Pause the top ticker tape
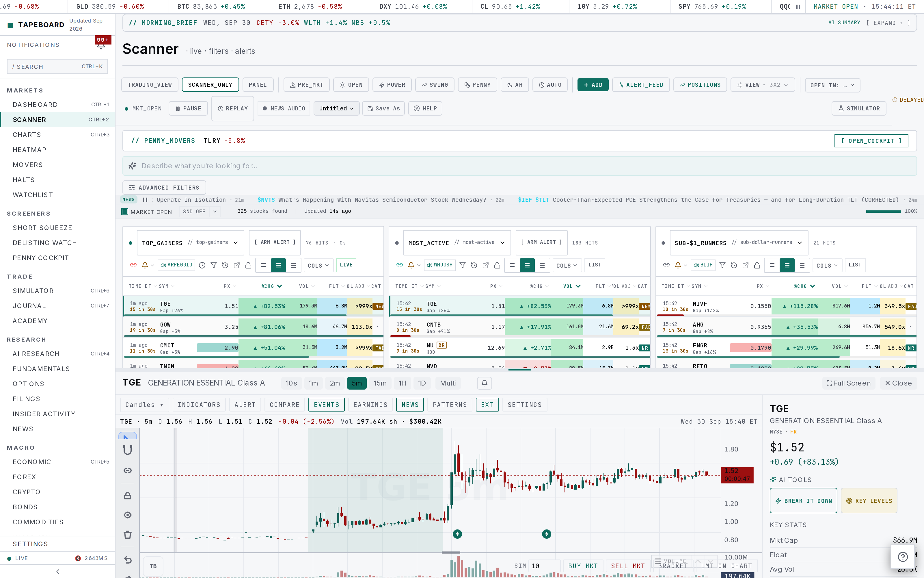 click(x=798, y=6)
